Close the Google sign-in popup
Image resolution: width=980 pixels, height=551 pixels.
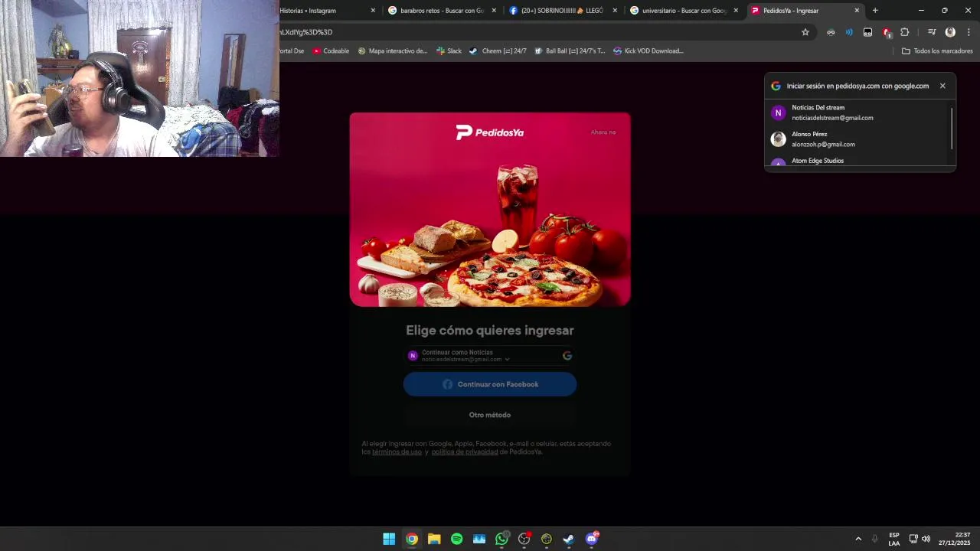pos(942,86)
